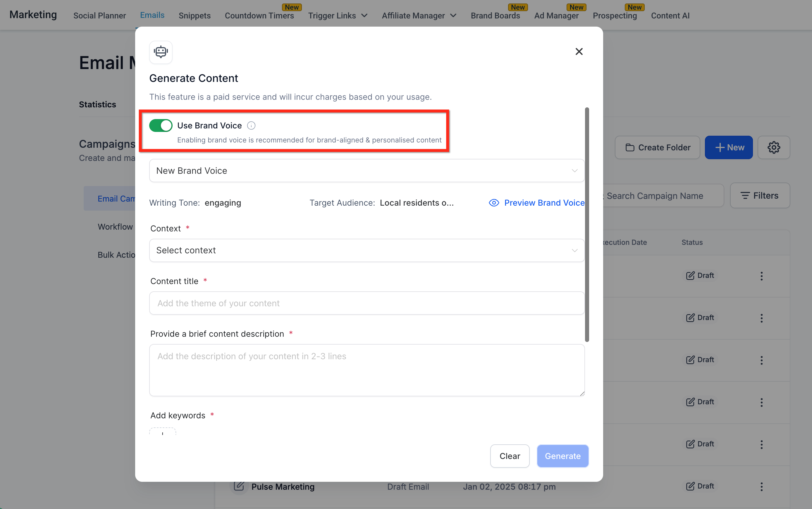Click the Draft status icon in first row
Viewport: 812px width, 509px height.
point(690,276)
